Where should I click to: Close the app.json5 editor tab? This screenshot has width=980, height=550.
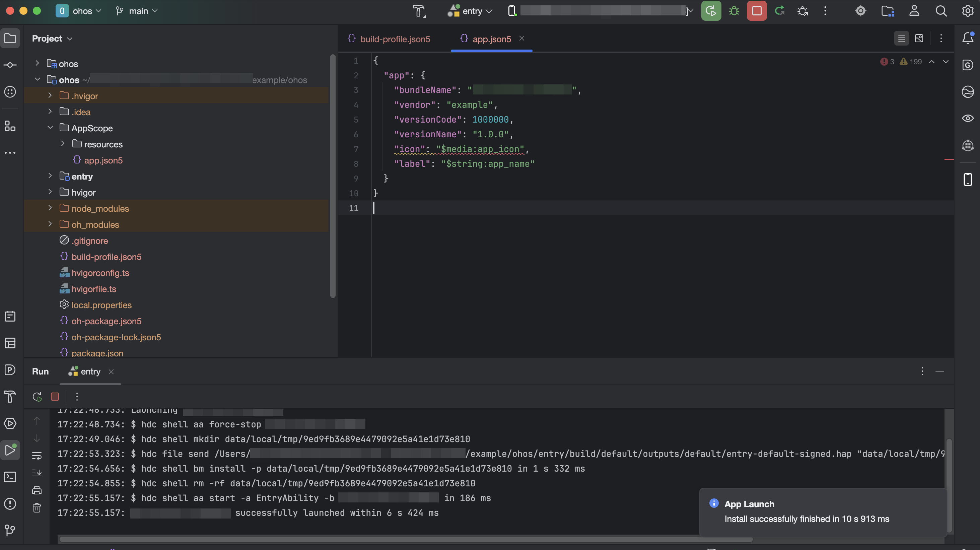coord(522,39)
